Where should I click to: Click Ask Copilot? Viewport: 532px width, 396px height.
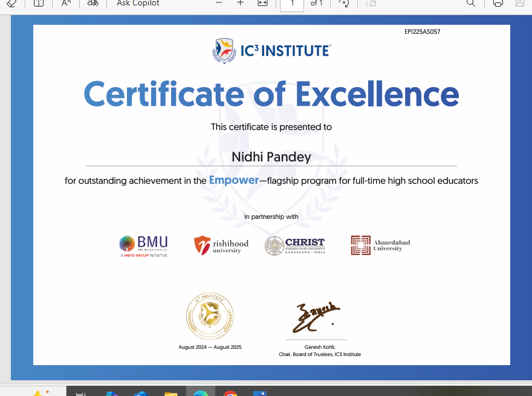point(138,3)
